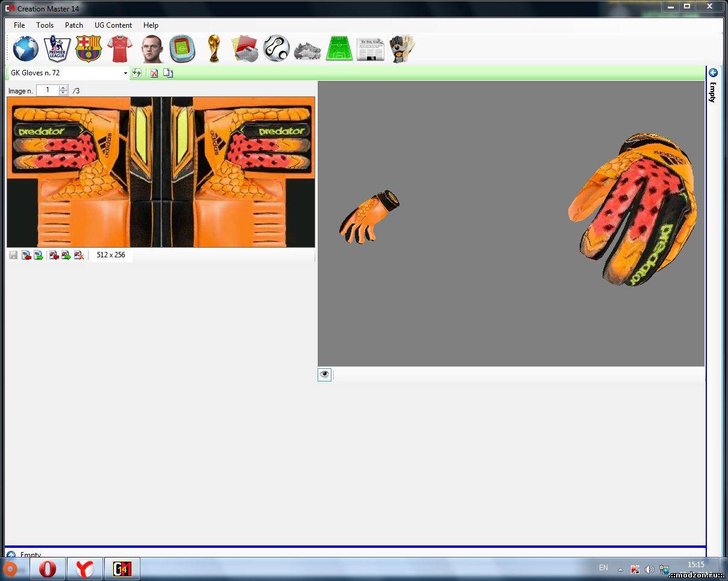Open the Players editor face icon
This screenshot has height=581, width=728.
[x=152, y=49]
